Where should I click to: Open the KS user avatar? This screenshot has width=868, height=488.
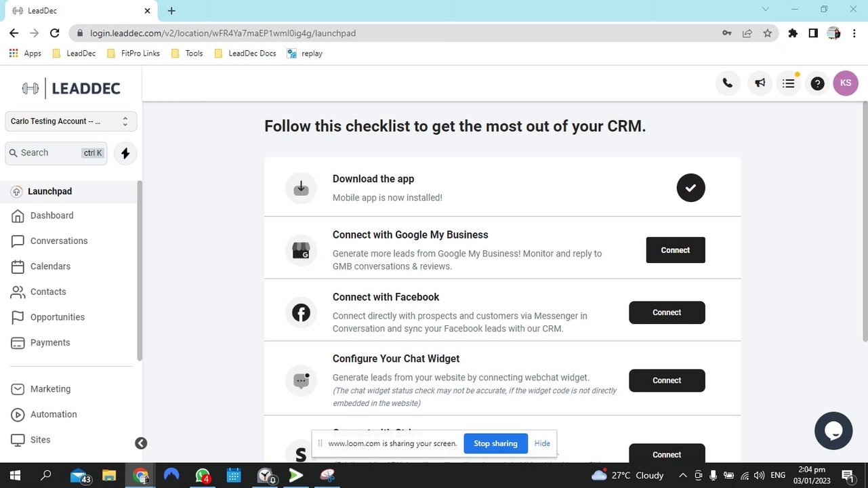(845, 83)
